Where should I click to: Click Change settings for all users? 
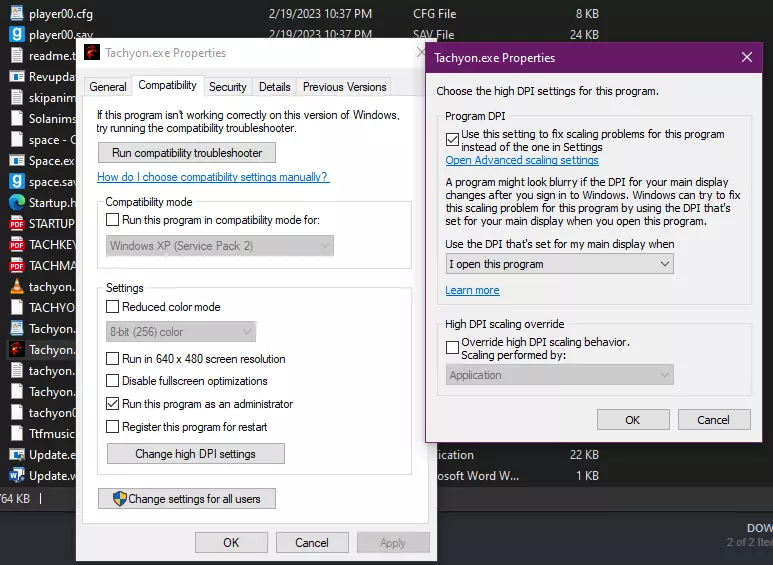tap(187, 498)
